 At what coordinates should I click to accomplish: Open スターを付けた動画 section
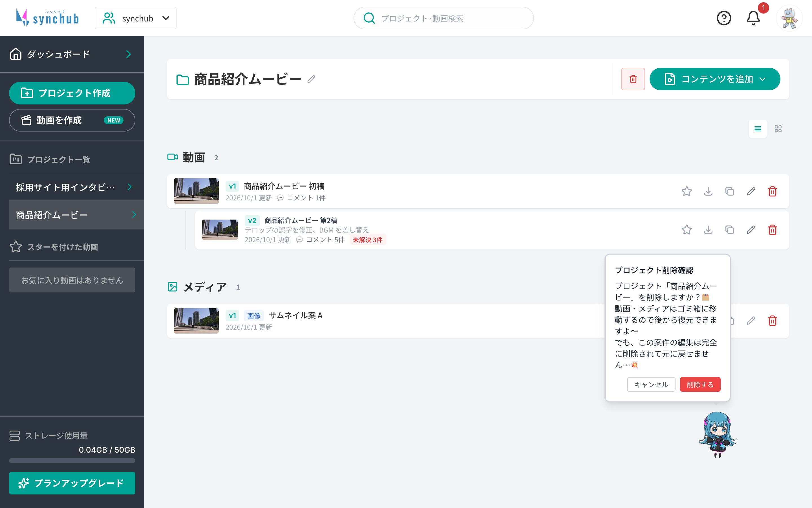54,247
